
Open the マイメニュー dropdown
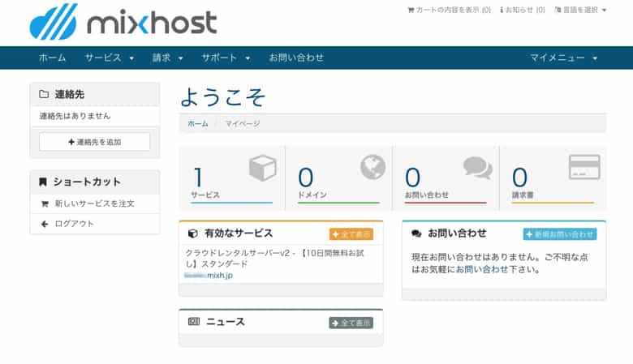pos(563,58)
